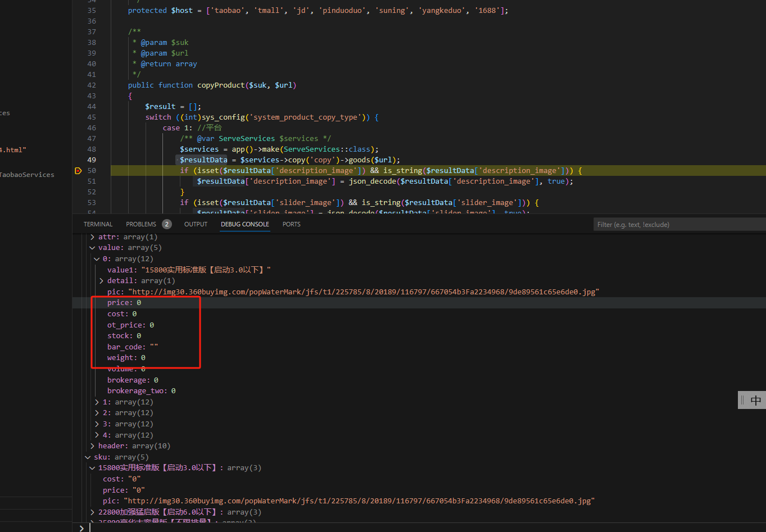Switch to the OUTPUT tab
766x532 pixels.
click(196, 224)
